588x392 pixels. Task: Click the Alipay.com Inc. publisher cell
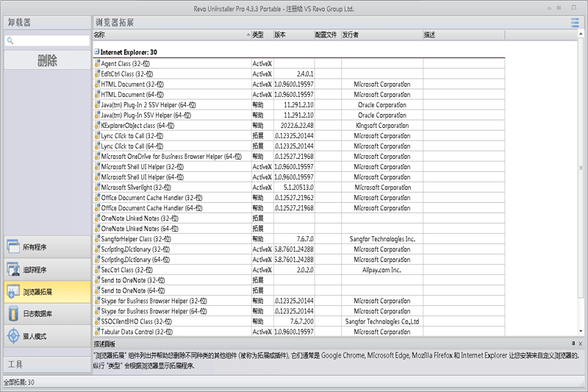381,270
